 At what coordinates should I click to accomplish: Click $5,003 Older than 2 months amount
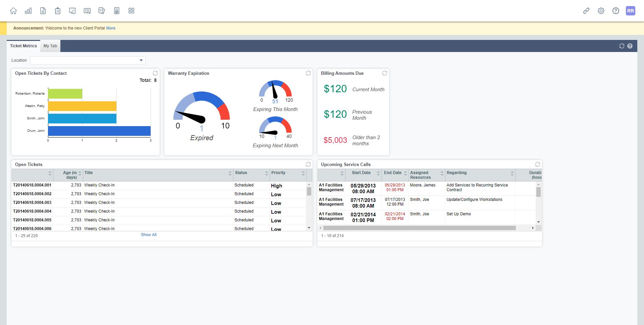coord(335,140)
